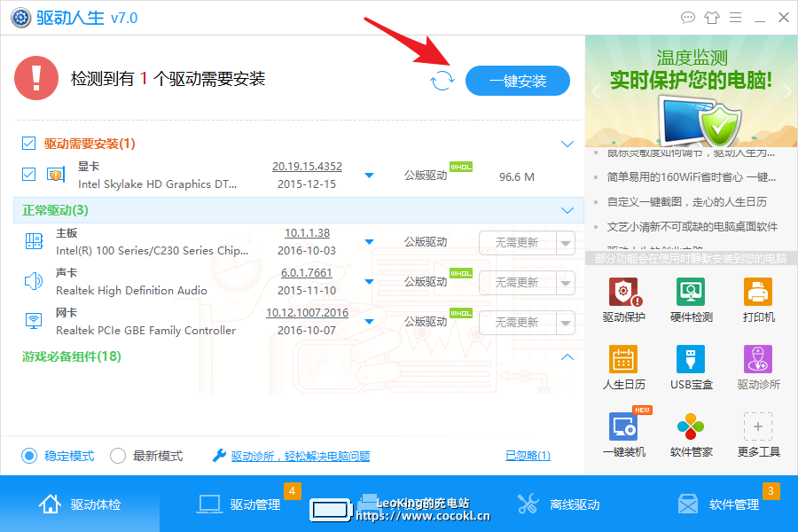Toggle the 驱动需要安装(1) group checkbox
This screenshot has width=798, height=532.
pyautogui.click(x=29, y=144)
